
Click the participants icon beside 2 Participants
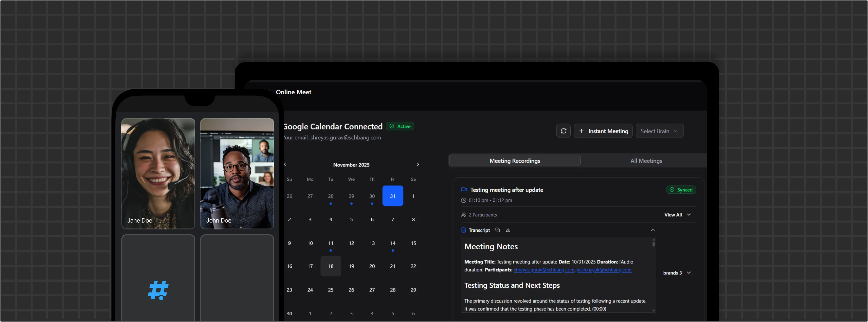(464, 215)
